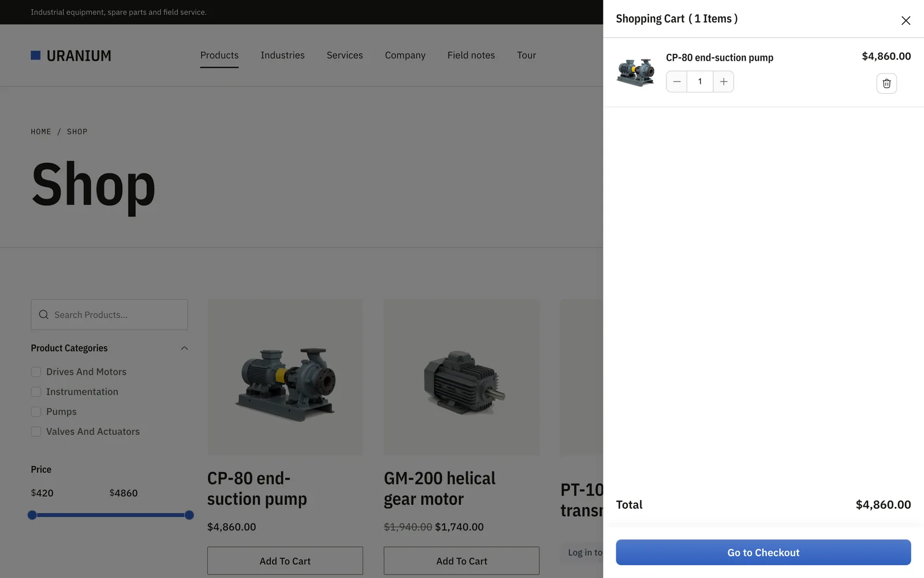Check Instrumentation category
This screenshot has width=924, height=578.
36,392
